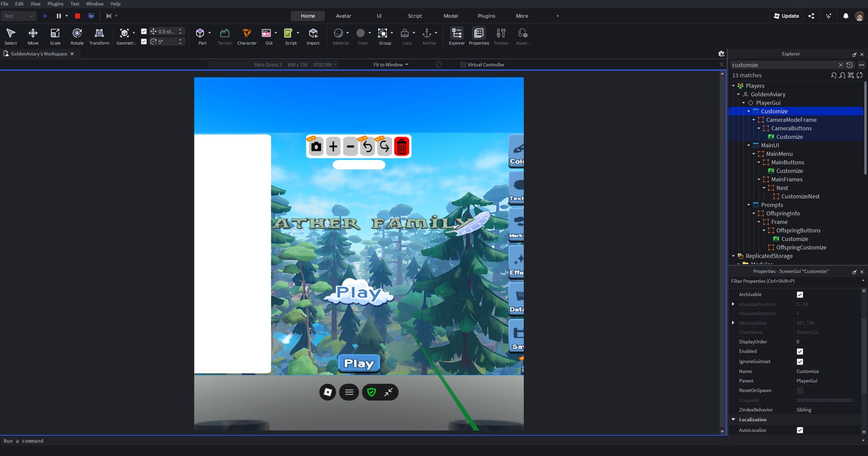Click the Import button
The width and height of the screenshot is (868, 456).
pyautogui.click(x=313, y=36)
